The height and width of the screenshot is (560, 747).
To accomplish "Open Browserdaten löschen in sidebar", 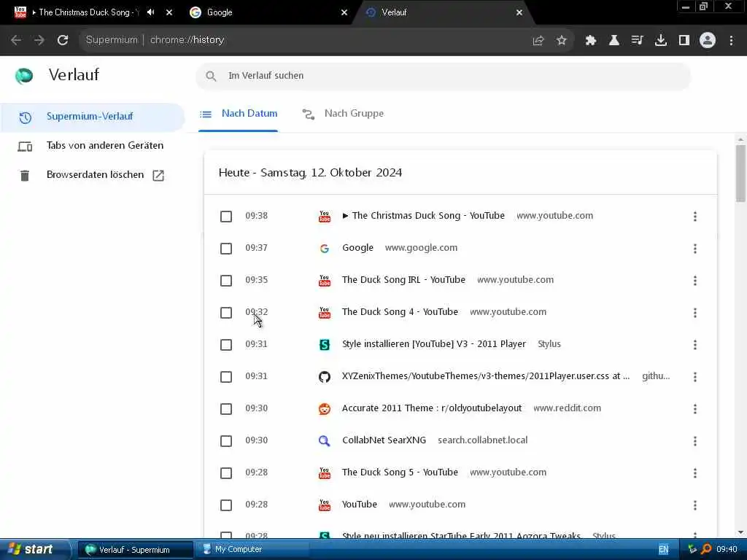I will pyautogui.click(x=92, y=175).
